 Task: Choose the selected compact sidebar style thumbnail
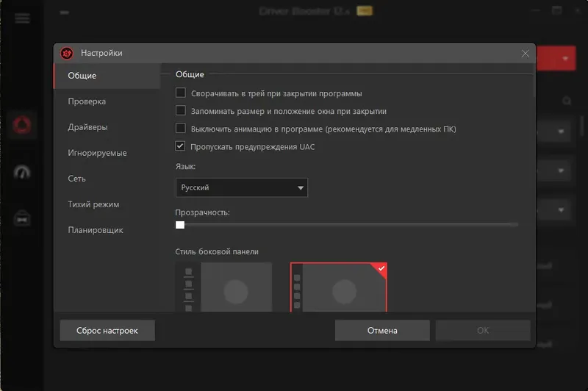coord(339,287)
